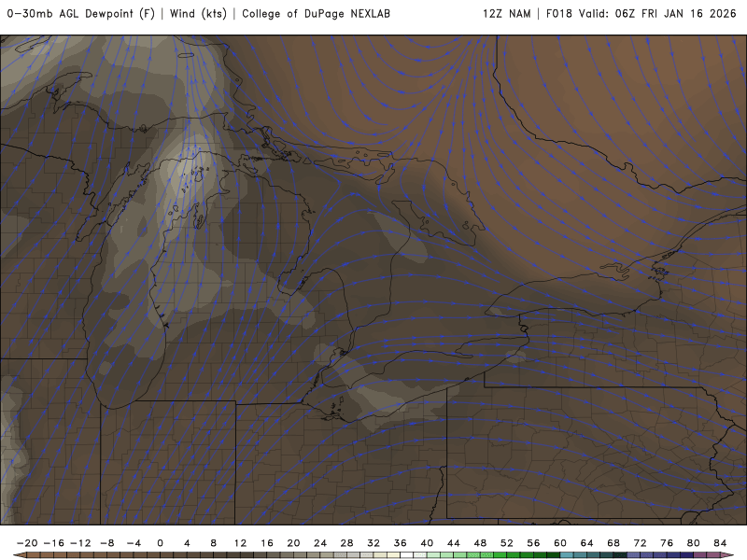Image resolution: width=747 pixels, height=560 pixels.
Task: Click the left arrow end of color bar
Action: click(x=20, y=555)
